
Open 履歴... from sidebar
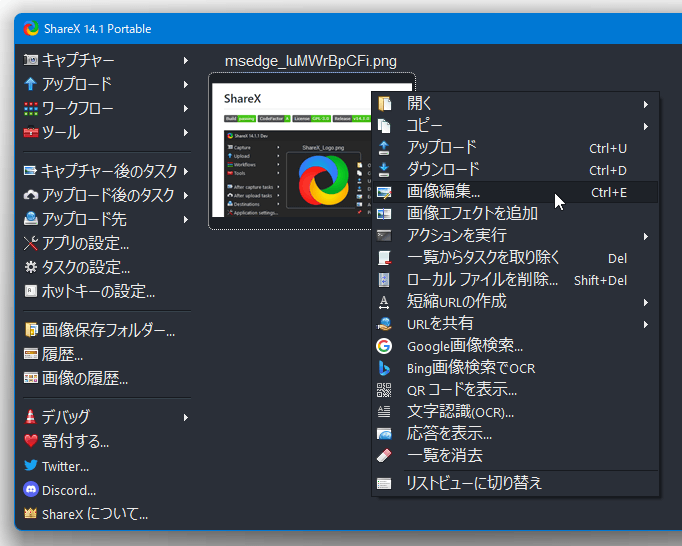pos(107,354)
